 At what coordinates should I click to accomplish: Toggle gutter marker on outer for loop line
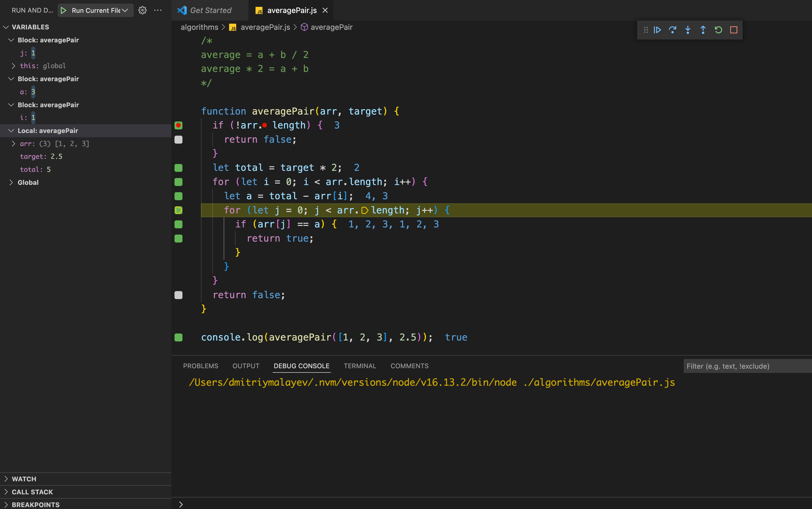tap(178, 182)
